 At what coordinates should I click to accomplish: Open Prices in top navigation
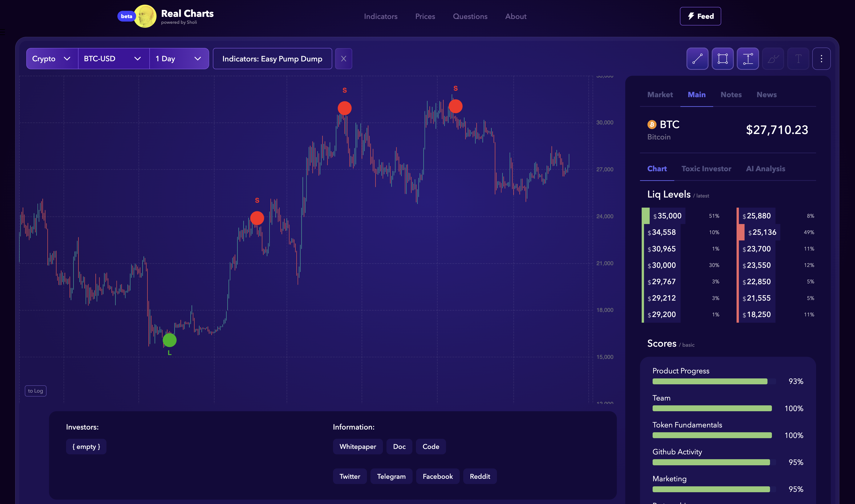pyautogui.click(x=425, y=16)
